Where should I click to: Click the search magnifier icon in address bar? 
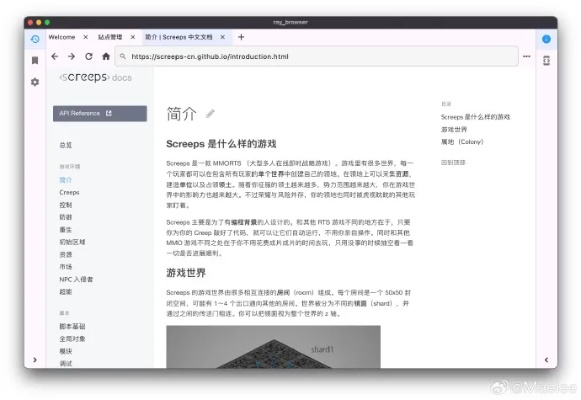[x=123, y=56]
